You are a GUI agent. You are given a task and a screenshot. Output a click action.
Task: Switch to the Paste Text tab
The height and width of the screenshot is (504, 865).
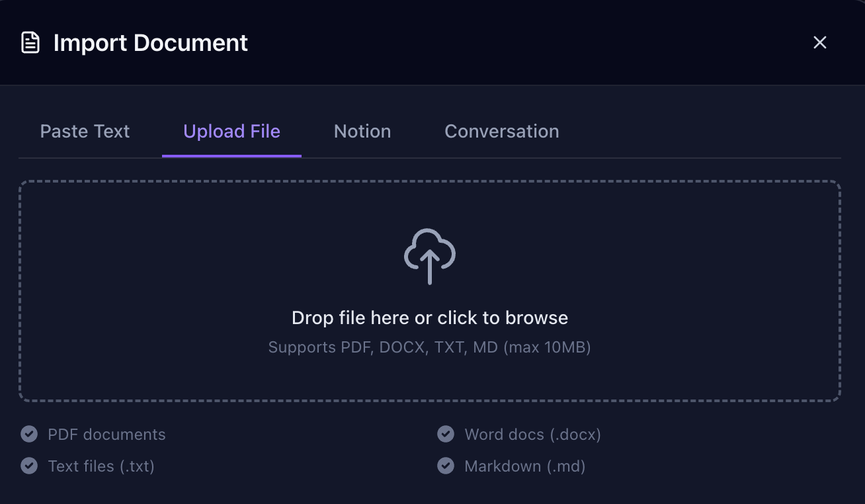[84, 131]
